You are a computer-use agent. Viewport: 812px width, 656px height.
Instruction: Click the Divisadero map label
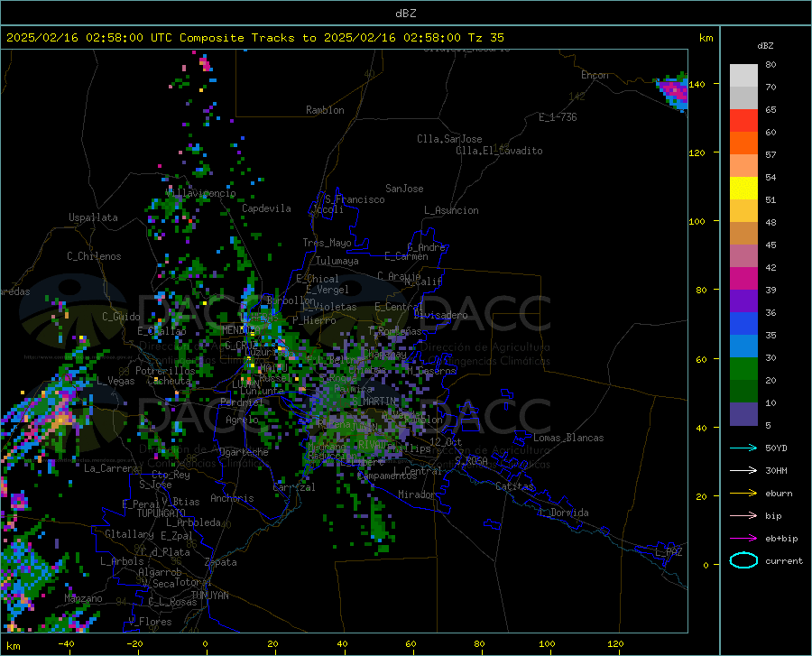440,315
